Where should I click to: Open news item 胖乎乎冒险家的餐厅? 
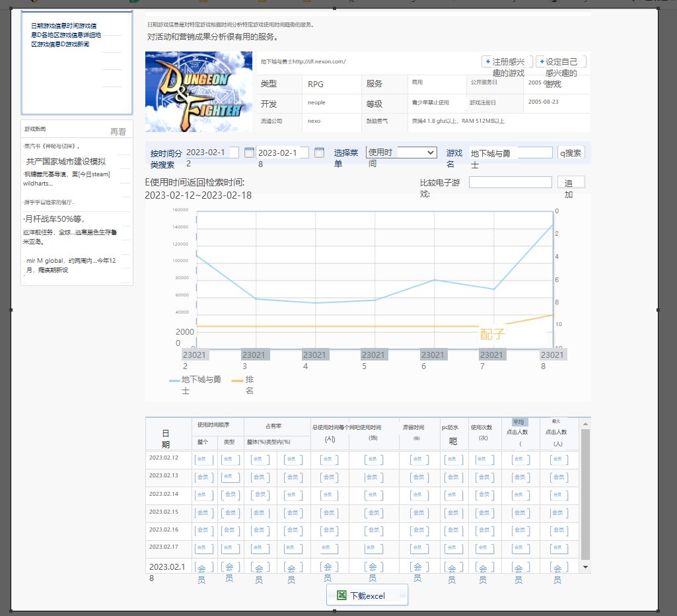pos(50,202)
